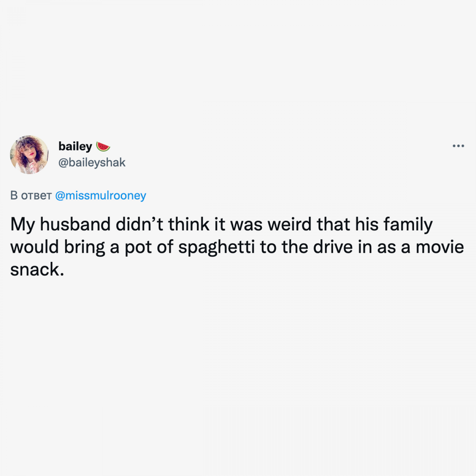The width and height of the screenshot is (476, 476).
Task: Click the word "movie" in the tweet
Action: coord(440,247)
